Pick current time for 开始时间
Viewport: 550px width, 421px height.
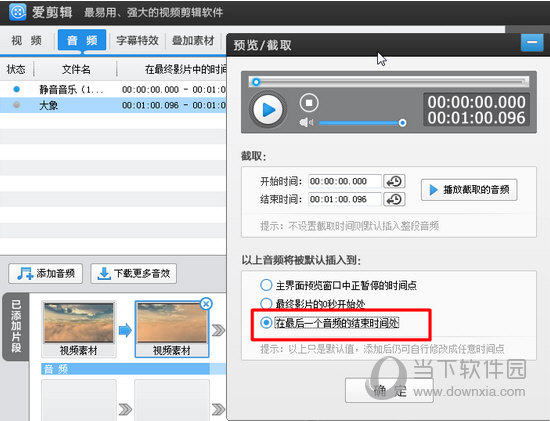point(394,181)
